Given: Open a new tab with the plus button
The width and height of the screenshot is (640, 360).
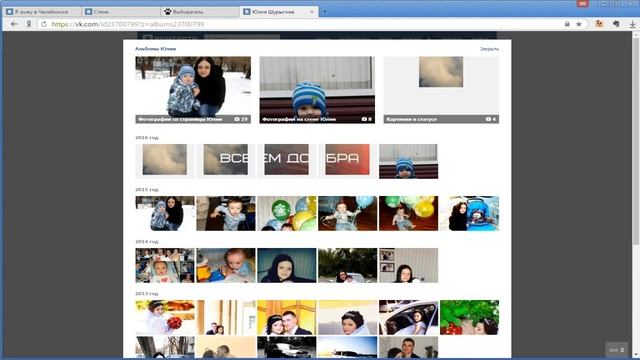Looking at the screenshot, I should [325, 12].
